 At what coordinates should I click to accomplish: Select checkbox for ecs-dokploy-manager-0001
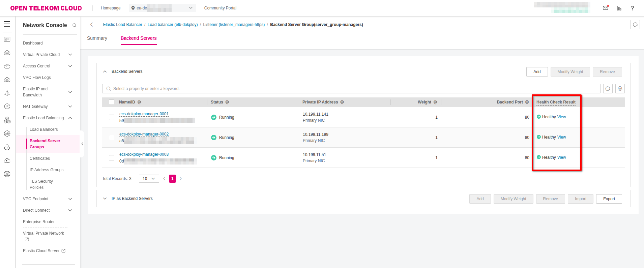pyautogui.click(x=112, y=117)
